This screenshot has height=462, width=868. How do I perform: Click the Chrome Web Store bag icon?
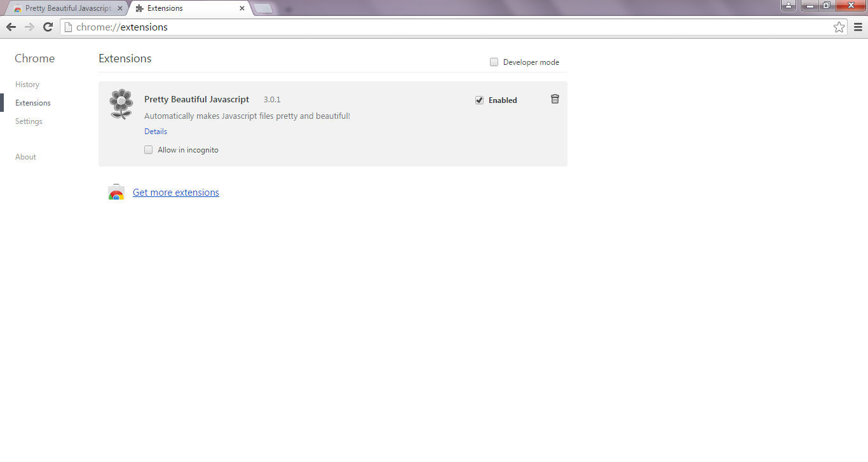116,192
